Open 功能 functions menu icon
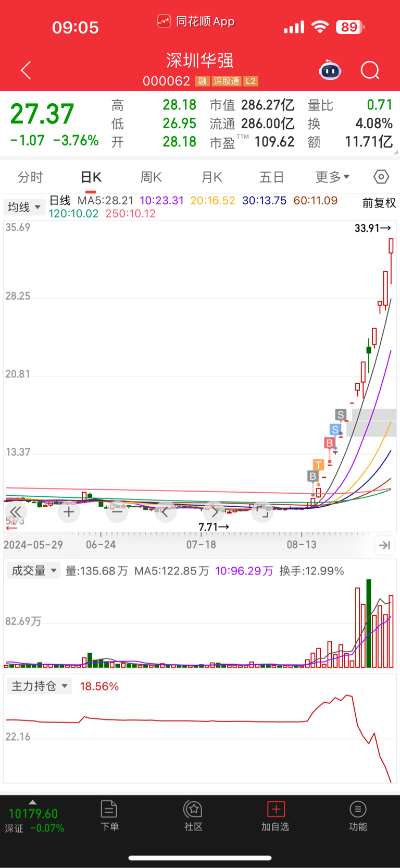 point(358,816)
